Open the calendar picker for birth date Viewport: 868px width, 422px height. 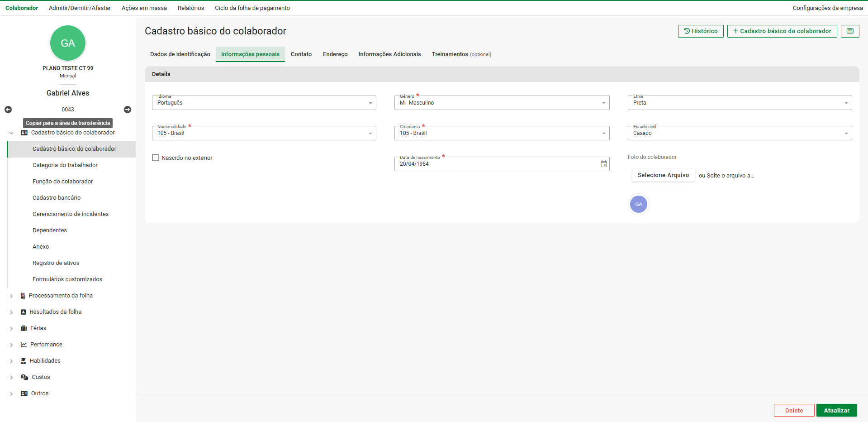pos(603,164)
